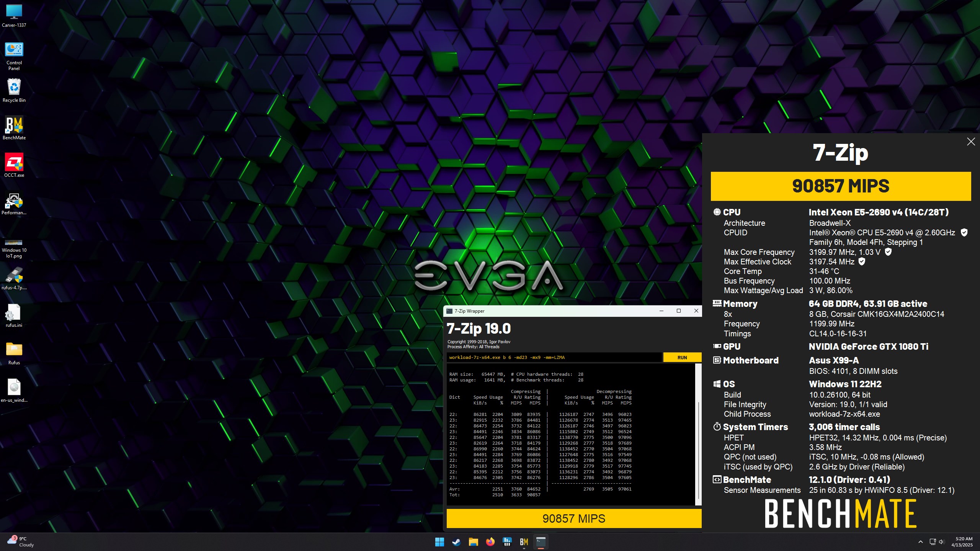Viewport: 980px width, 551px height.
Task: Click the 'Broadwell-X' architecture value
Action: click(x=830, y=223)
